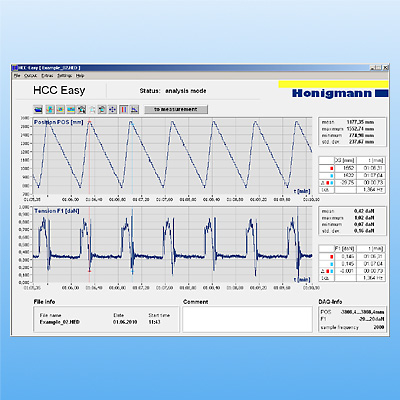Open the File menu
The image size is (400, 400).
tap(17, 76)
